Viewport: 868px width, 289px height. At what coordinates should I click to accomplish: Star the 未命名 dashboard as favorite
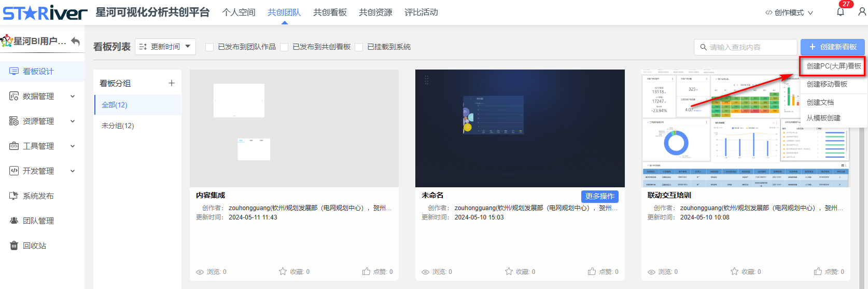click(509, 271)
